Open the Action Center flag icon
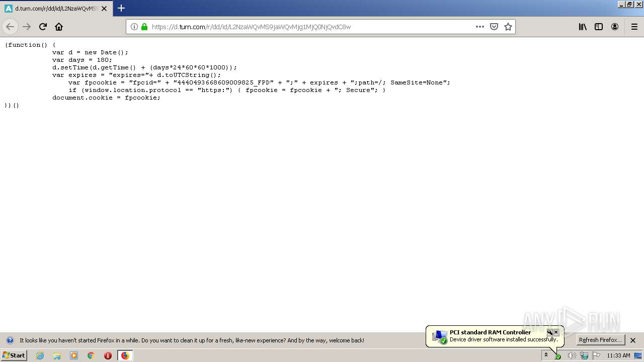 [596, 355]
